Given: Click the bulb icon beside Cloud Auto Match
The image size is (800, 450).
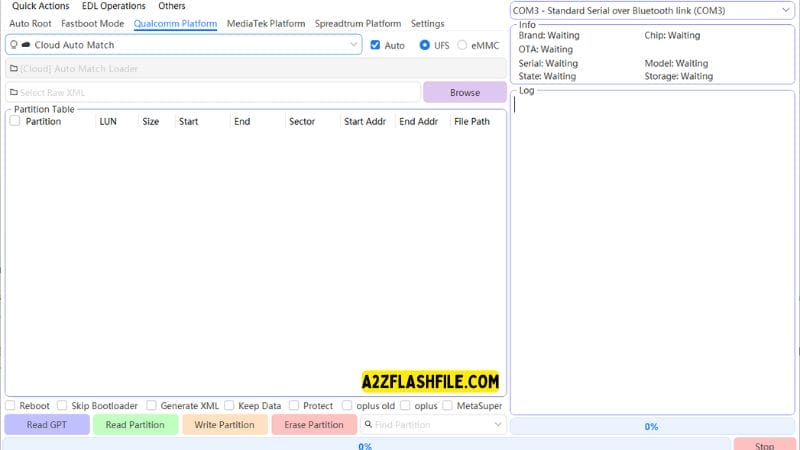Looking at the screenshot, I should pyautogui.click(x=14, y=45).
